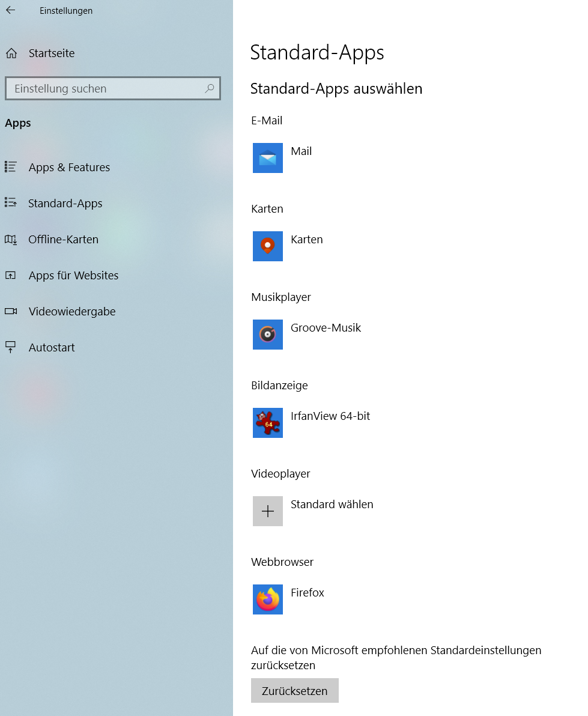Change default email app 'Mail'

coord(302,151)
